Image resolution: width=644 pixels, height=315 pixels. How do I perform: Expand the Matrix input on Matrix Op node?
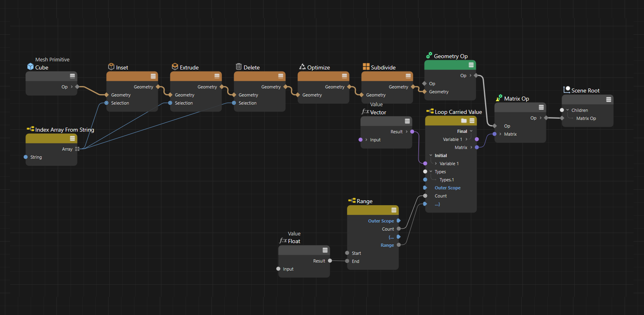tap(500, 134)
